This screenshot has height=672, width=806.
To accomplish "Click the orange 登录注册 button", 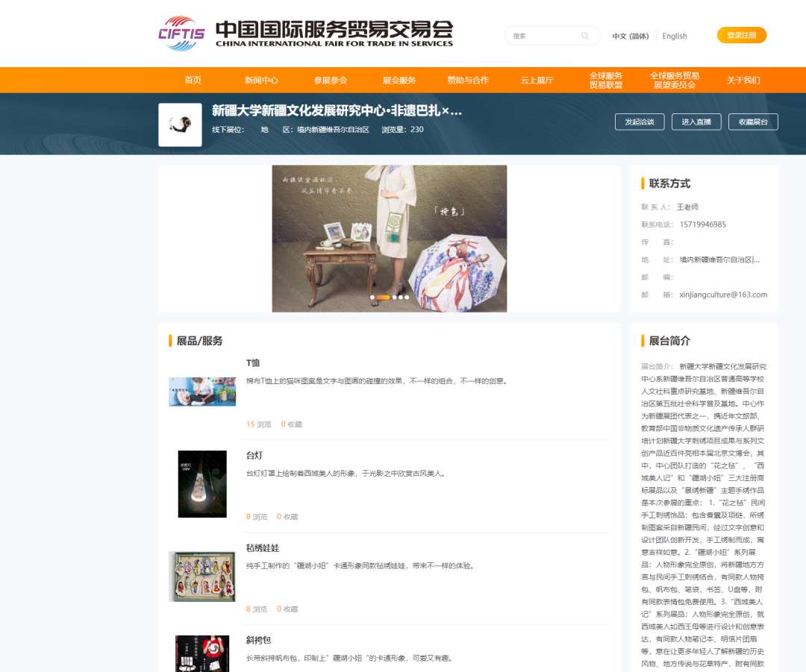I will (x=742, y=35).
